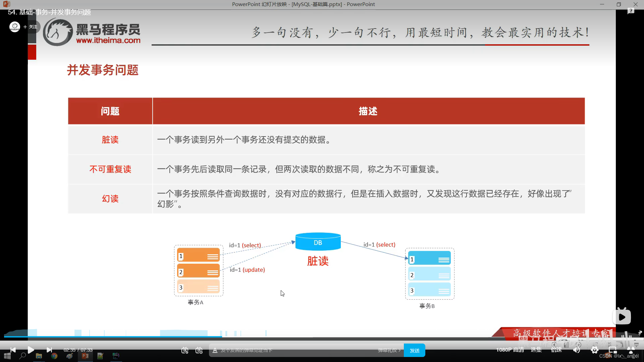Enable fullscreen playback mode
Screen dimensions: 644x362
tap(631, 350)
